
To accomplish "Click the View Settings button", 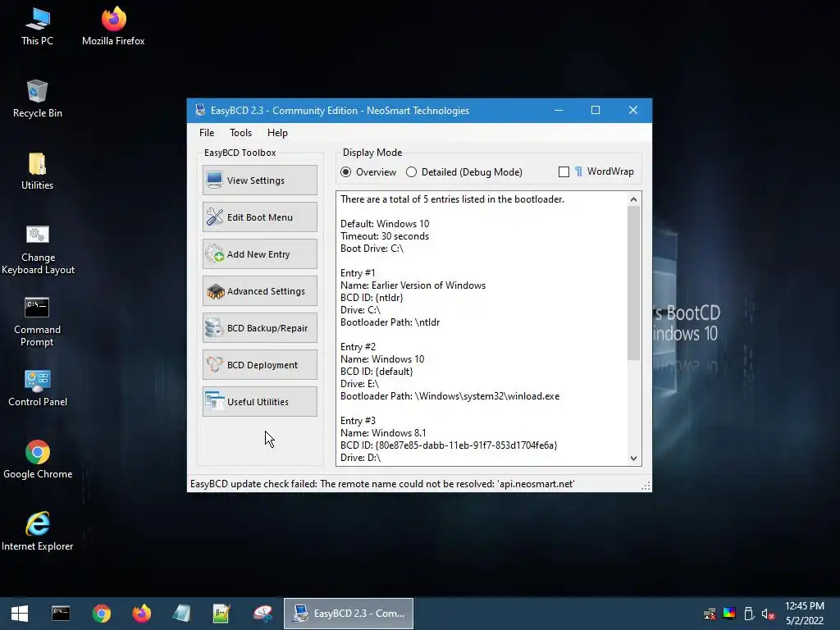I will [260, 180].
